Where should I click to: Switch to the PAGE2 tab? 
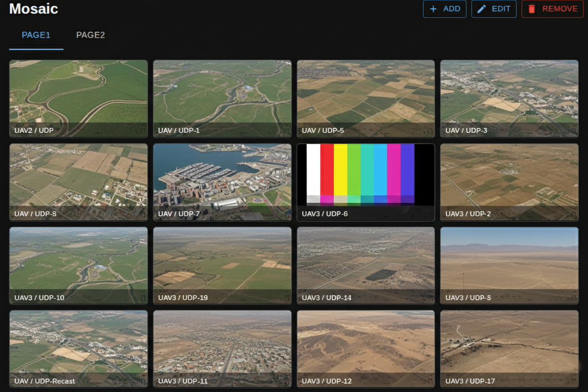(90, 35)
